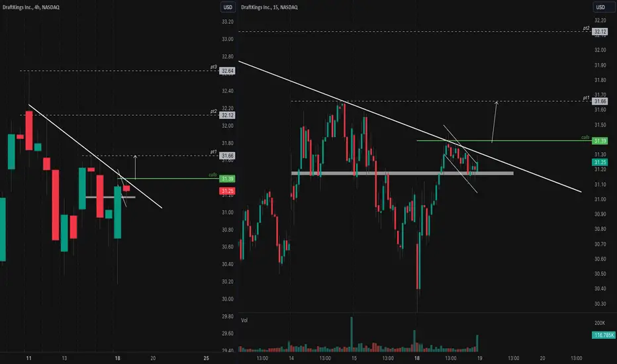Select pt2 32.12 label on 4h chart
617x364 pixels.
(x=228, y=115)
